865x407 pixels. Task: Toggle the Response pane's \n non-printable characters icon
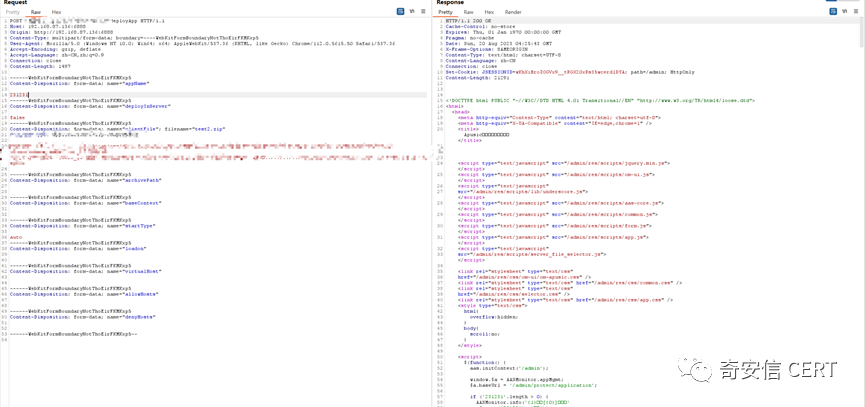(x=843, y=12)
